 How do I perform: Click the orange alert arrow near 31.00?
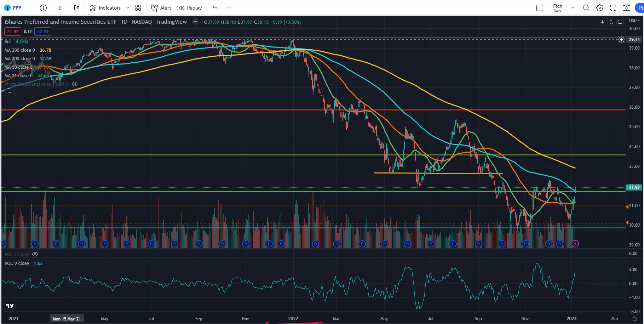(627, 206)
